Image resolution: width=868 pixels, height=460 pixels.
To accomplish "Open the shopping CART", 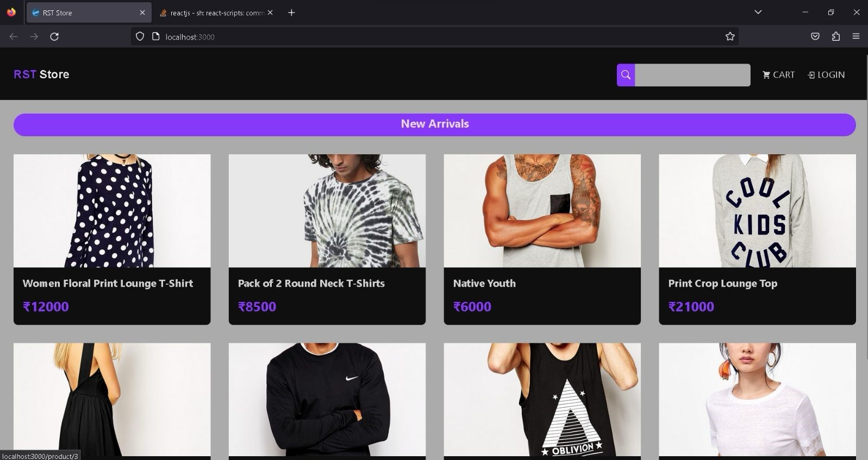I will [778, 75].
